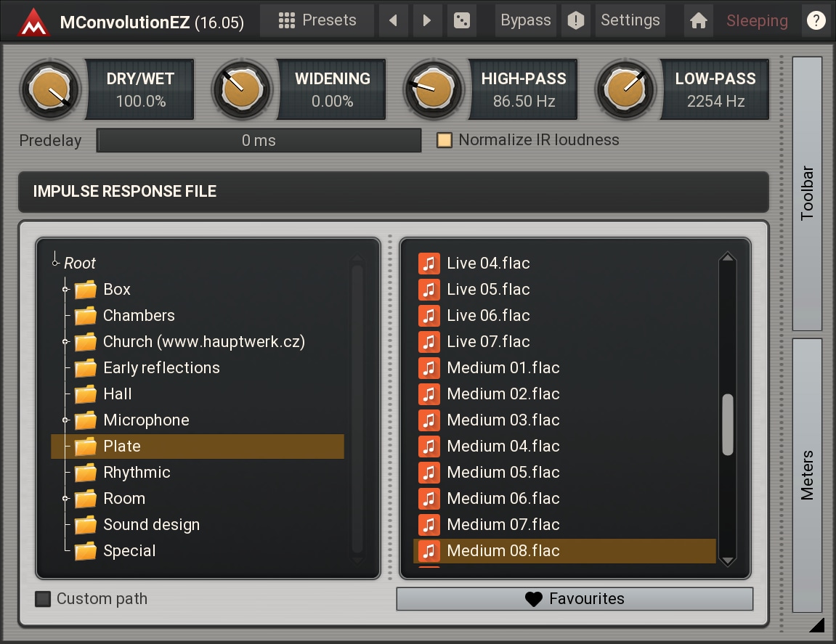Open the Meters side tab
Viewport: 836px width, 644px height.
807,475
